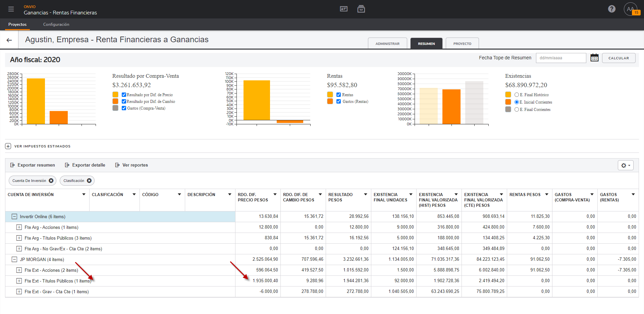Select E. Final Histórico radio option
Image resolution: width=644 pixels, height=314 pixels.
click(517, 95)
